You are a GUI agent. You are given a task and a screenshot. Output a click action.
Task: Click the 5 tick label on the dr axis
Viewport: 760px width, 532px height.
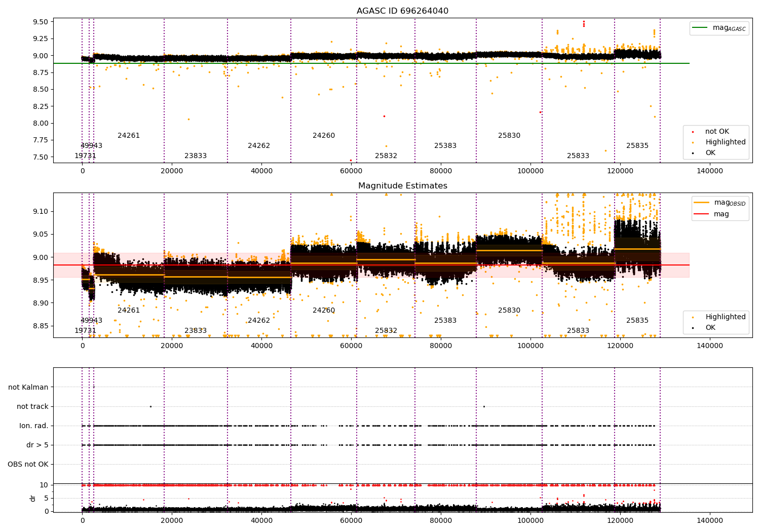[x=47, y=498]
